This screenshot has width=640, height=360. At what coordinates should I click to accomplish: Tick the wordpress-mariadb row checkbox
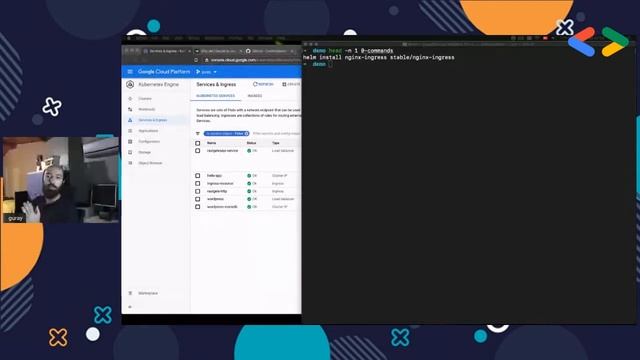pyautogui.click(x=198, y=207)
